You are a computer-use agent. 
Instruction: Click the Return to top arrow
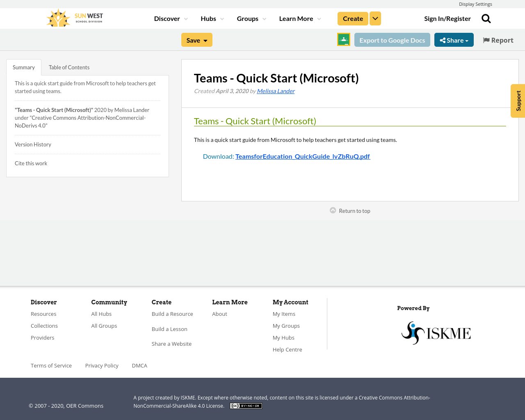[332, 210]
